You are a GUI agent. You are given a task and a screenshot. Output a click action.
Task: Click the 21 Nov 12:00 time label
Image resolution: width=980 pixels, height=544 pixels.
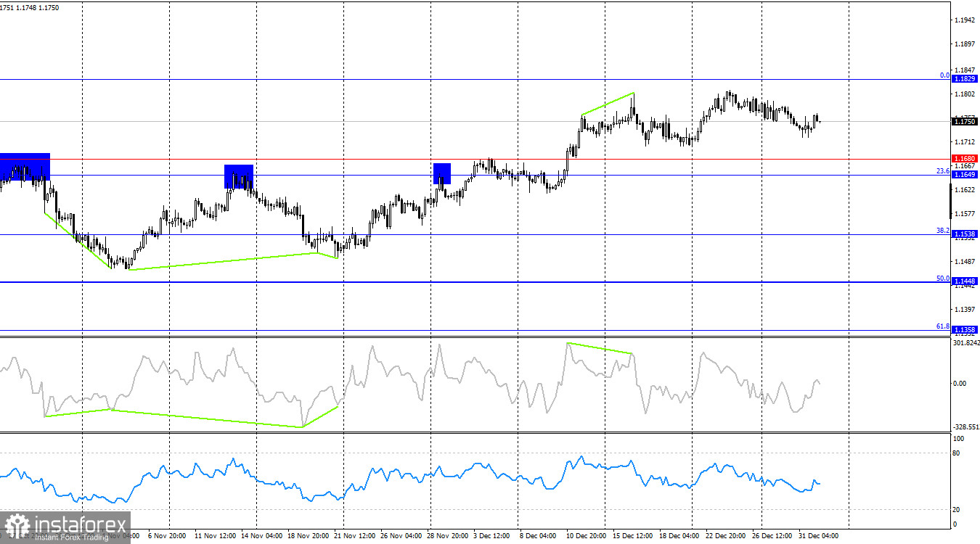356,537
